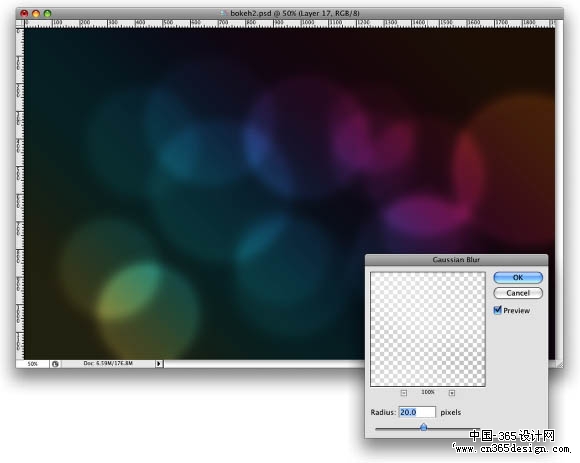Zoom in the Gaussian Blur preview
This screenshot has width=580, height=463.
point(452,393)
